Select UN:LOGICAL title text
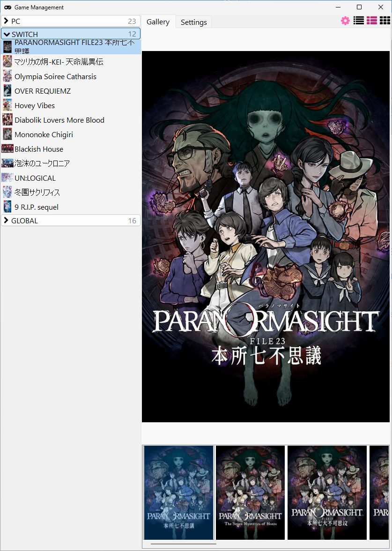 coord(35,178)
